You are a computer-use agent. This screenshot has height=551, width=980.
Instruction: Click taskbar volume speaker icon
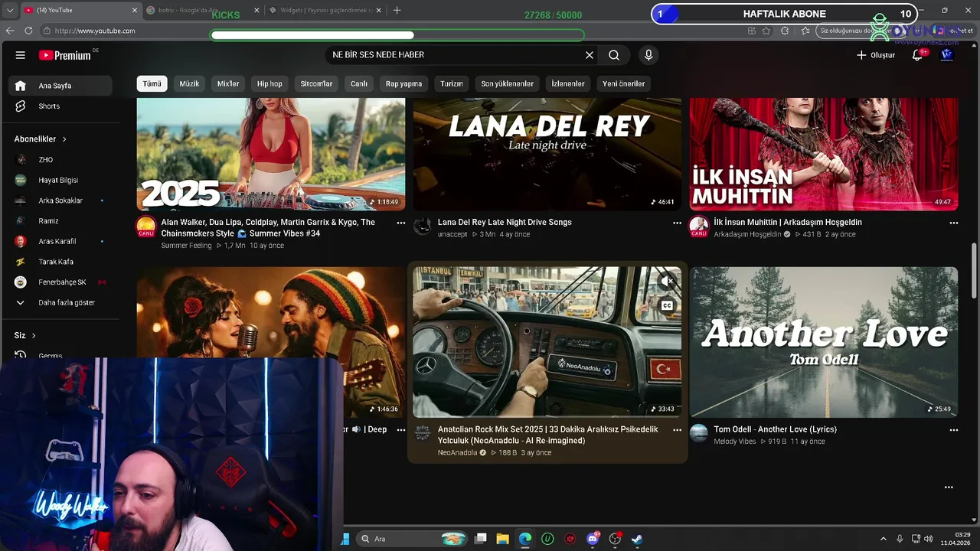click(x=928, y=539)
